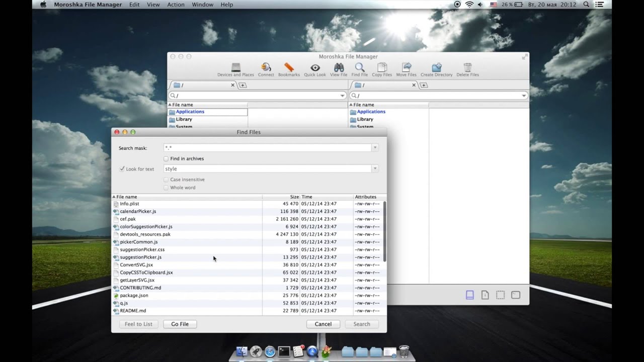644x362 pixels.
Task: Open Finder from the Dock
Action: [x=242, y=351]
